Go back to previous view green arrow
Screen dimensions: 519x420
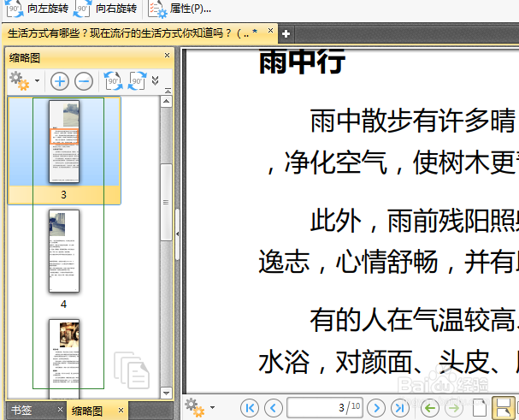click(x=429, y=408)
